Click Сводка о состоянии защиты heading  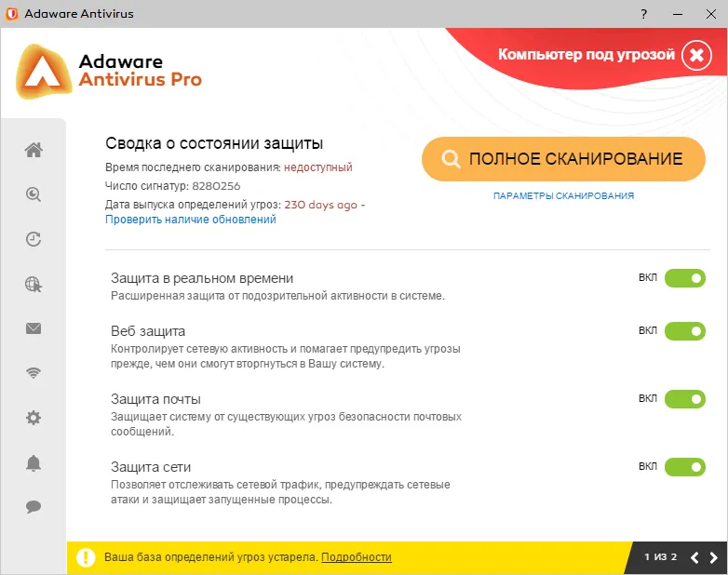tap(214, 143)
